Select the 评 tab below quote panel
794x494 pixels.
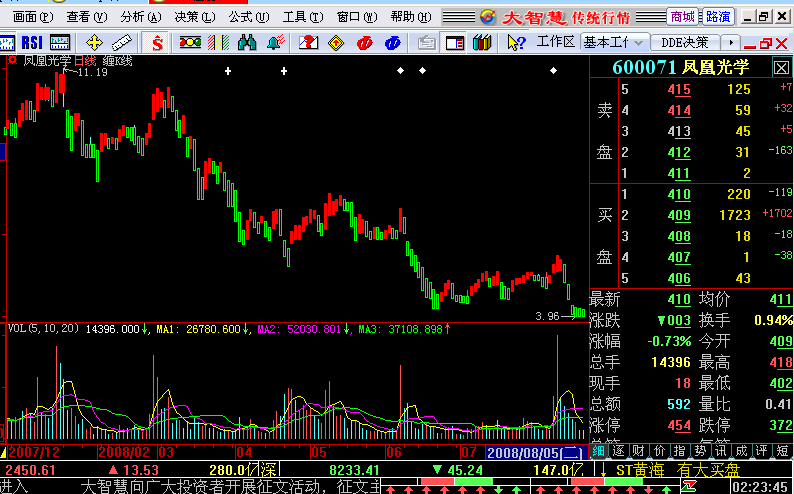pyautogui.click(x=762, y=450)
